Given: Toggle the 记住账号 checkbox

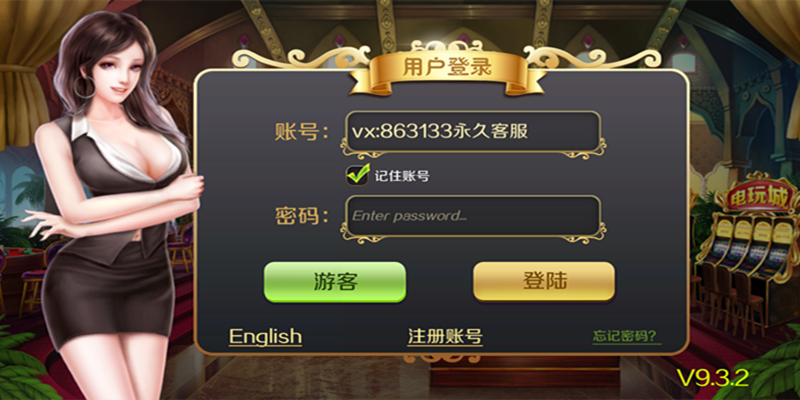Looking at the screenshot, I should pyautogui.click(x=357, y=176).
